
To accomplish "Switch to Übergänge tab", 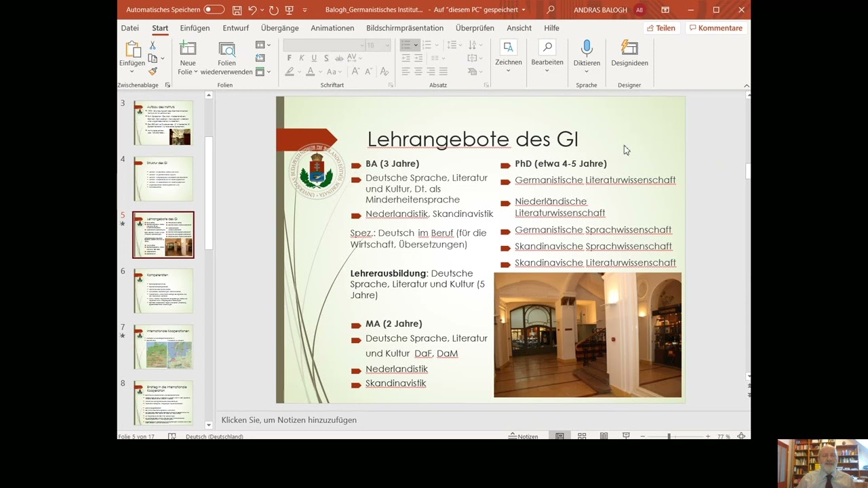I will [279, 28].
